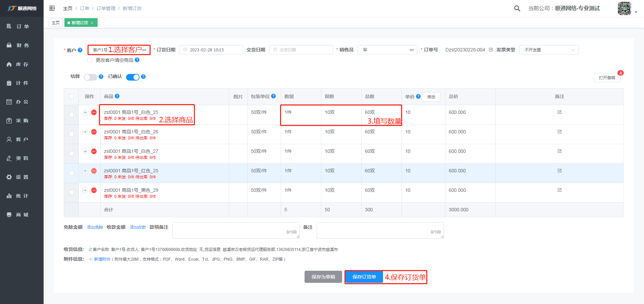Image resolution: width=644 pixels, height=304 pixels.
Task: Open the remark edit icon for 商品1号_红色_25
Action: pos(559,171)
